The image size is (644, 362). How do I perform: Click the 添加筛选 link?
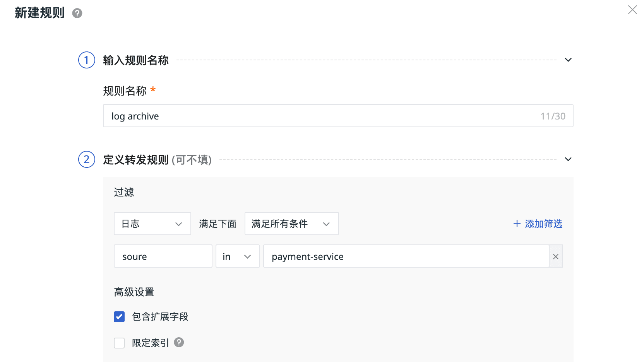(543, 224)
